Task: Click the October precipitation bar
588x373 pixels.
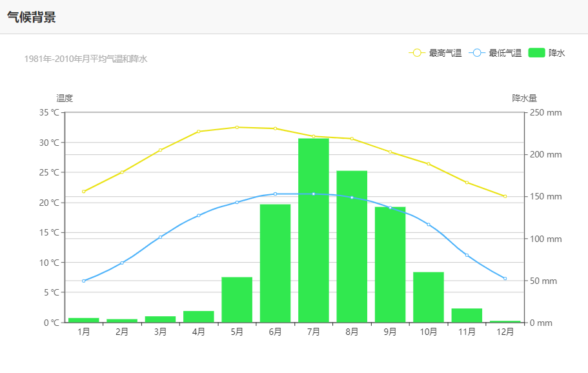Action: pyautogui.click(x=429, y=297)
